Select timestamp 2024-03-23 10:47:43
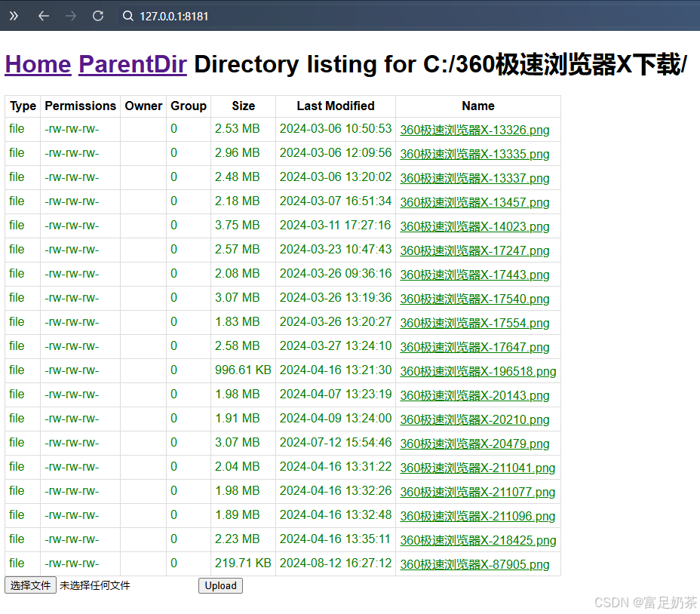The width and height of the screenshot is (700, 614). tap(336, 249)
